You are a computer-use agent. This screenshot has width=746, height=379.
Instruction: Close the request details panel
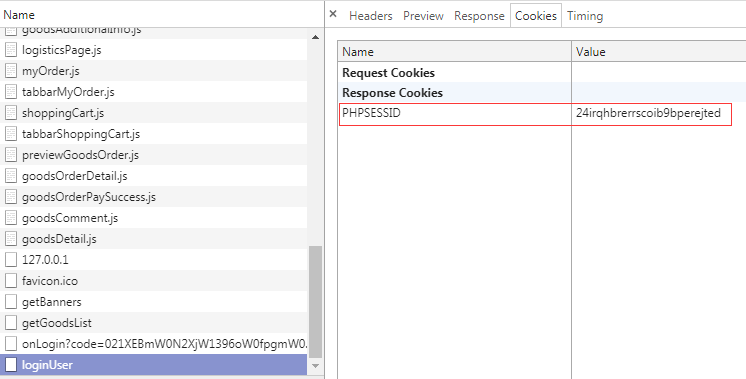pos(333,14)
